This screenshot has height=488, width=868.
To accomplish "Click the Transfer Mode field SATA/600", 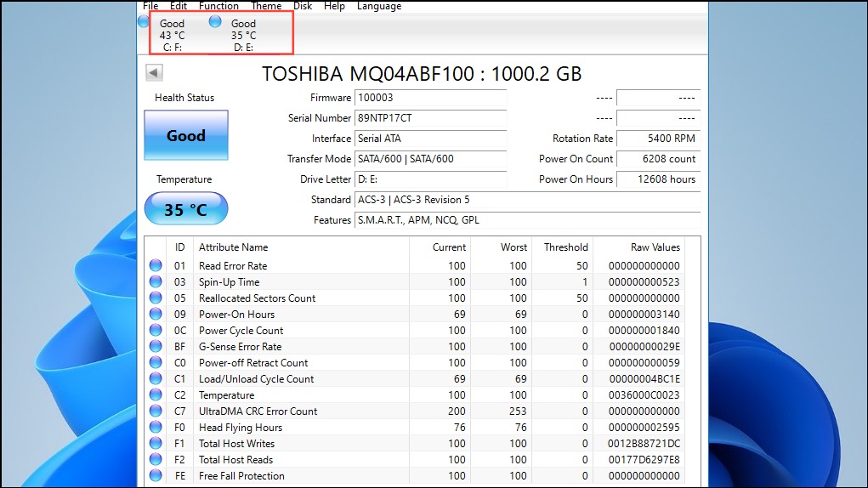I will tap(431, 159).
